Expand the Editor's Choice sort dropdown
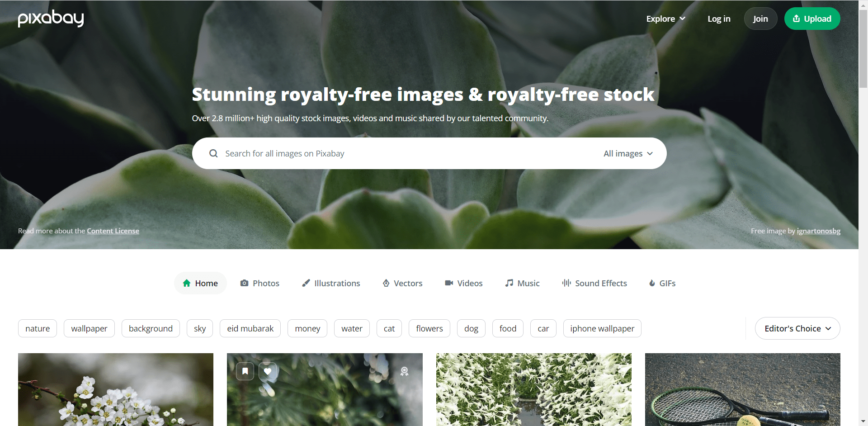 click(797, 328)
